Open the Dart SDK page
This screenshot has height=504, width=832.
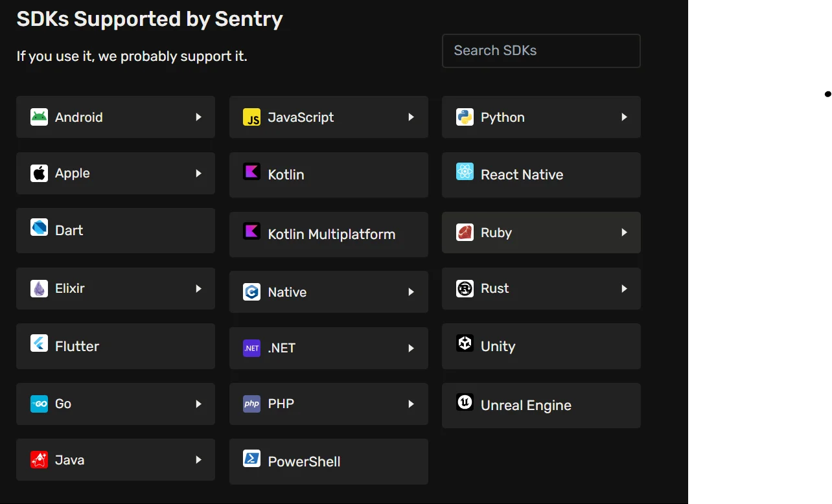pyautogui.click(x=115, y=231)
